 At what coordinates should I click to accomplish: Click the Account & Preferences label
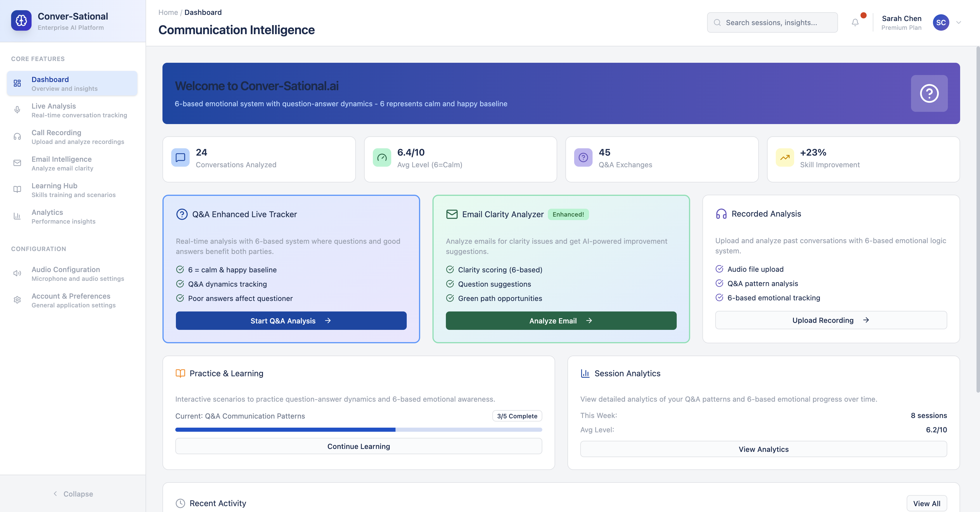coord(71,296)
